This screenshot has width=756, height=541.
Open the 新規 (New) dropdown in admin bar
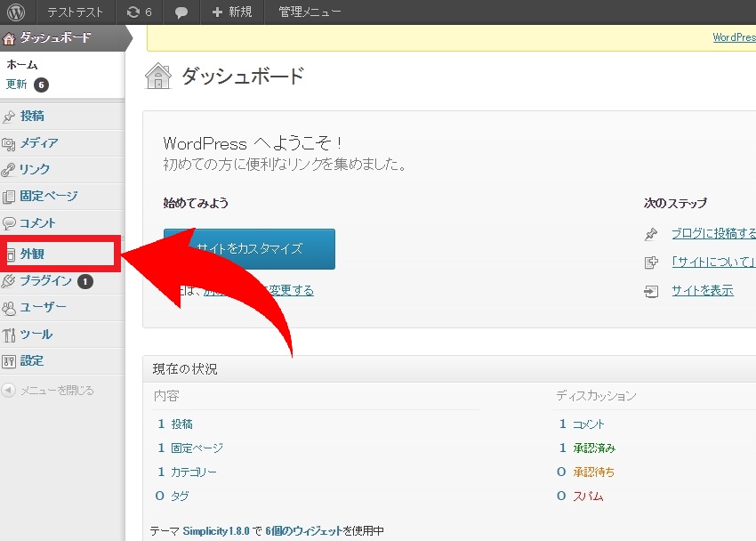(x=232, y=12)
